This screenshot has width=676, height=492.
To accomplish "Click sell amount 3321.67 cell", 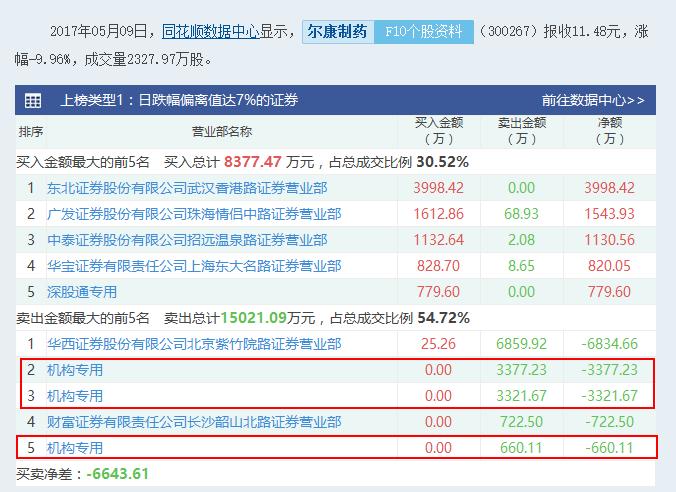I will pos(521,396).
